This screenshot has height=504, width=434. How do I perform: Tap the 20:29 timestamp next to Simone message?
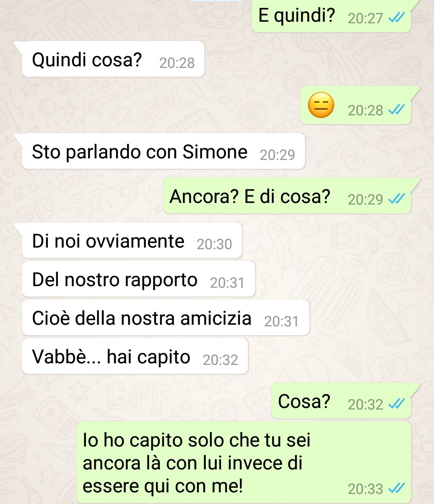point(277,155)
